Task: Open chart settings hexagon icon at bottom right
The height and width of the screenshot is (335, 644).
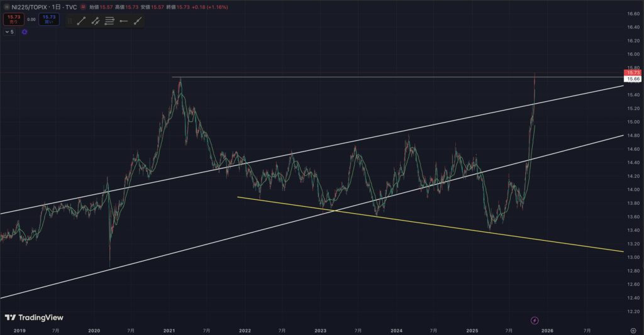Action: 633,329
